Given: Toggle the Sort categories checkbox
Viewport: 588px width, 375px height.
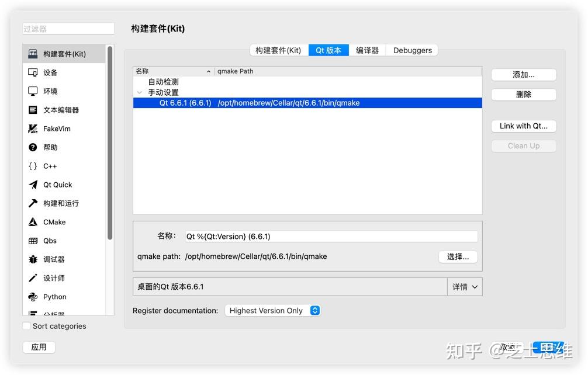Looking at the screenshot, I should click(x=27, y=326).
